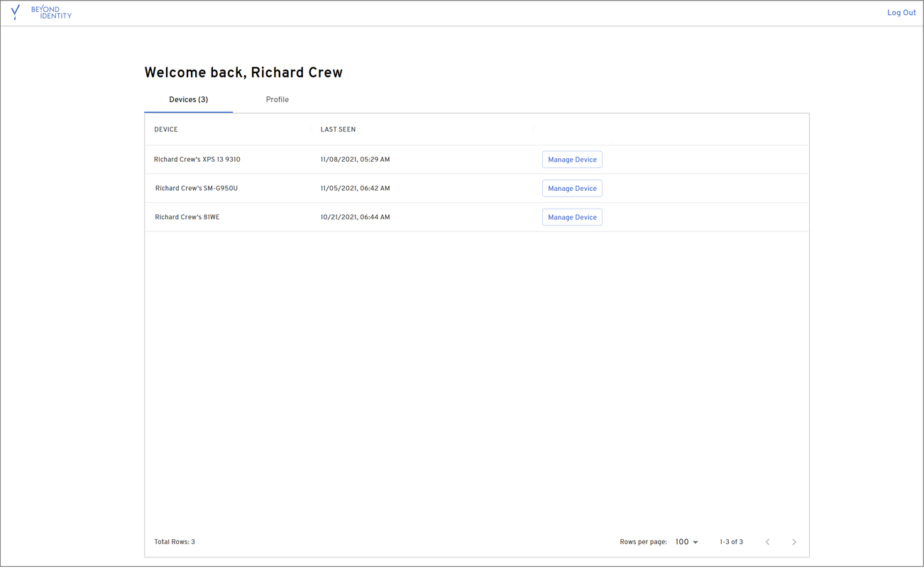Manage the SM-G950U device

click(572, 189)
